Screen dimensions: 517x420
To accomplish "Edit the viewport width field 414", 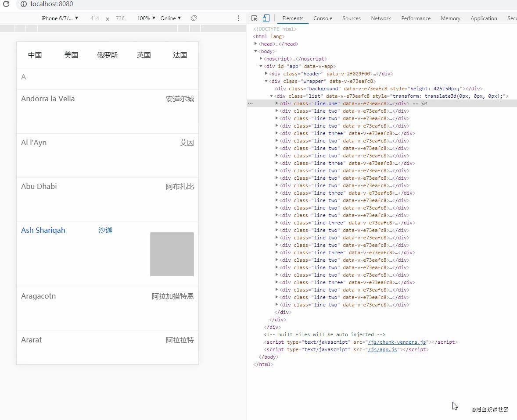I will coord(95,18).
